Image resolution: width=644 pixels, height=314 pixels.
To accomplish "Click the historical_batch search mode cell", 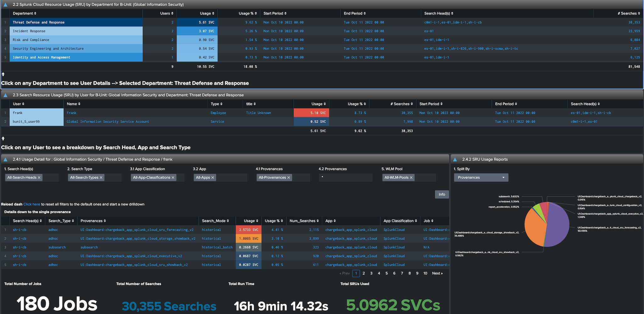I will pyautogui.click(x=217, y=247).
